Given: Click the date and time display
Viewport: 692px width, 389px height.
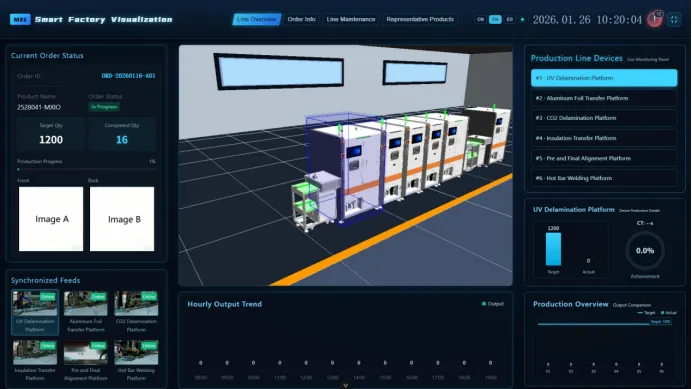Looking at the screenshot, I should pyautogui.click(x=587, y=19).
